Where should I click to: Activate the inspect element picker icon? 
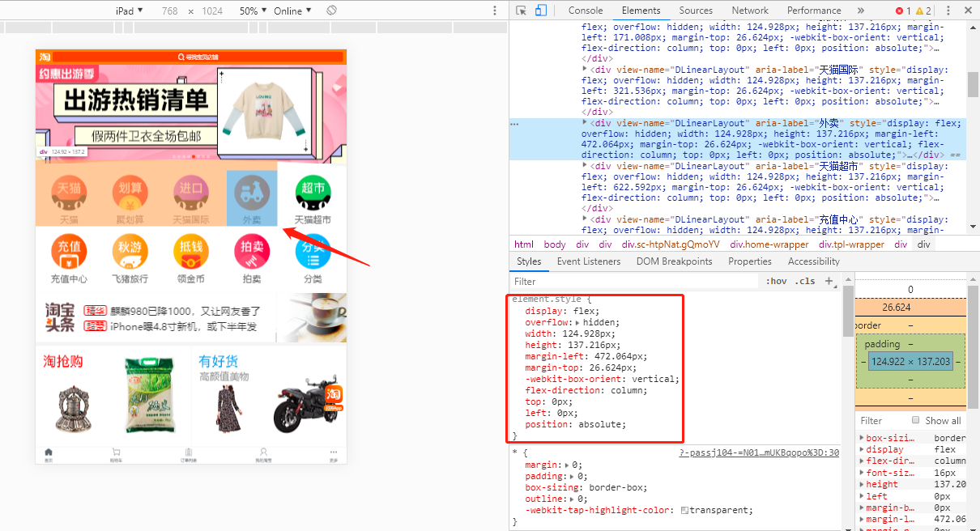tap(521, 11)
